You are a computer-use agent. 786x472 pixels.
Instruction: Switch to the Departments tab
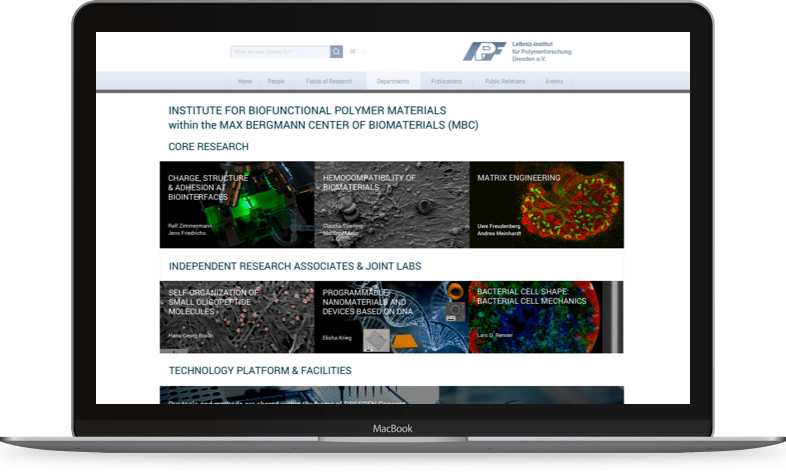point(393,81)
